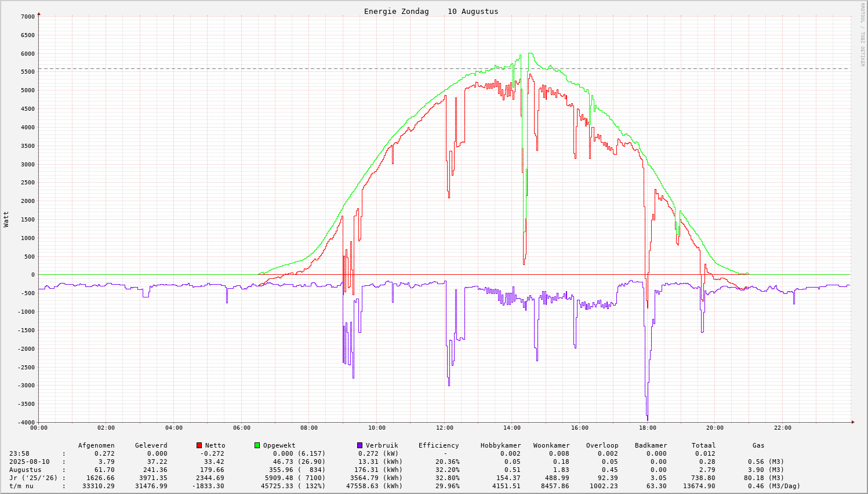Click the y-axis arrowhead at the top
This screenshot has height=494, width=868.
click(39, 13)
